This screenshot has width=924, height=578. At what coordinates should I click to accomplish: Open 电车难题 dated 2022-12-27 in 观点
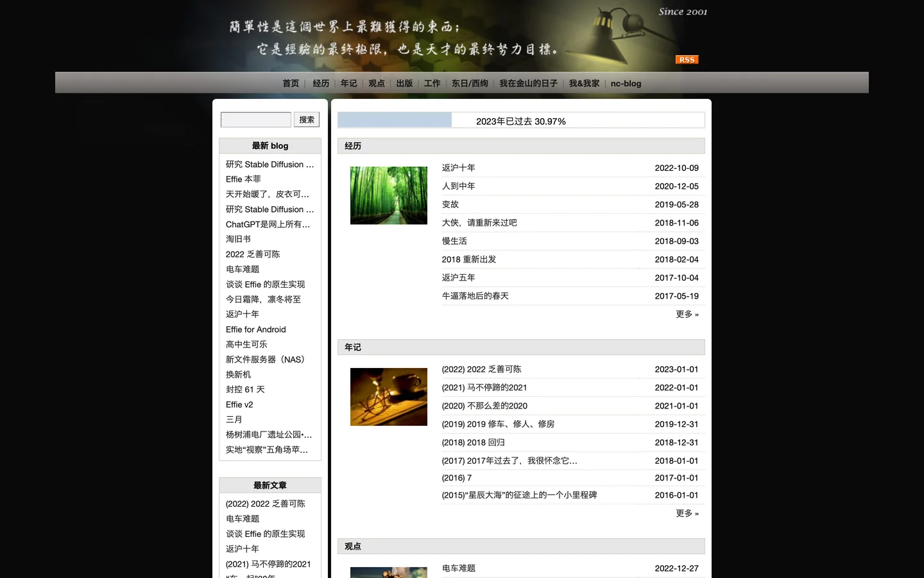coord(459,568)
